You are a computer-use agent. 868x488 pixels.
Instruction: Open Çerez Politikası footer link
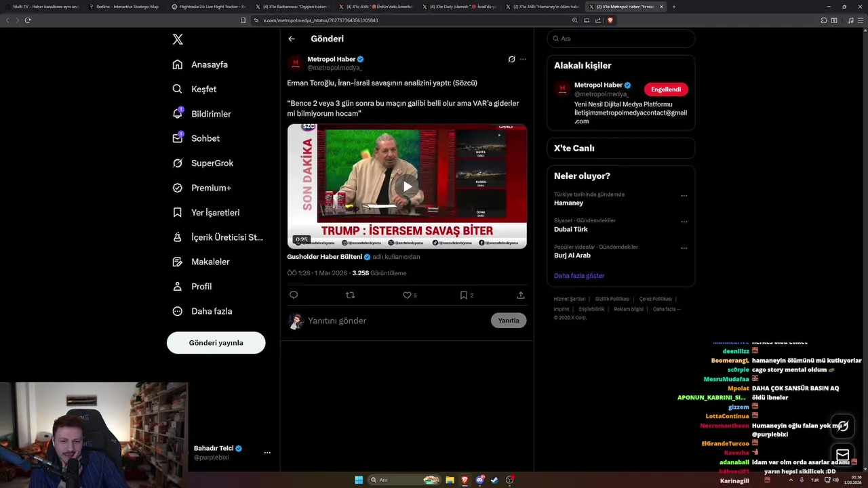click(655, 299)
